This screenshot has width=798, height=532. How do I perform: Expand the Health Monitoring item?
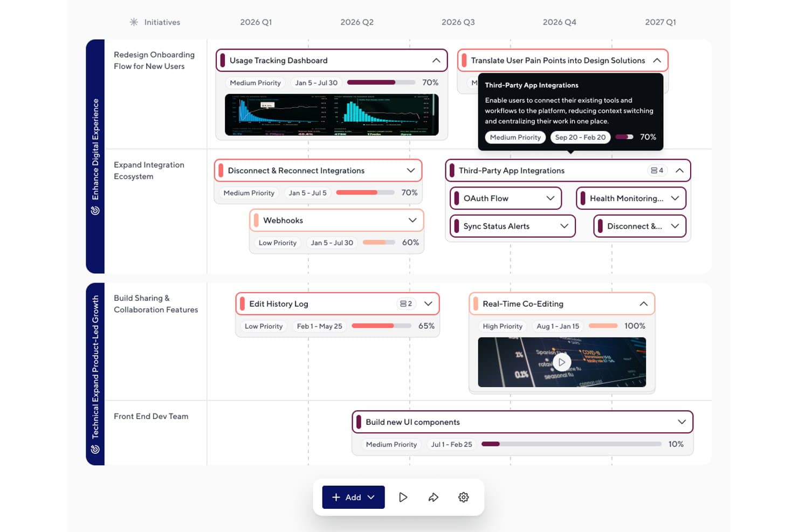675,198
